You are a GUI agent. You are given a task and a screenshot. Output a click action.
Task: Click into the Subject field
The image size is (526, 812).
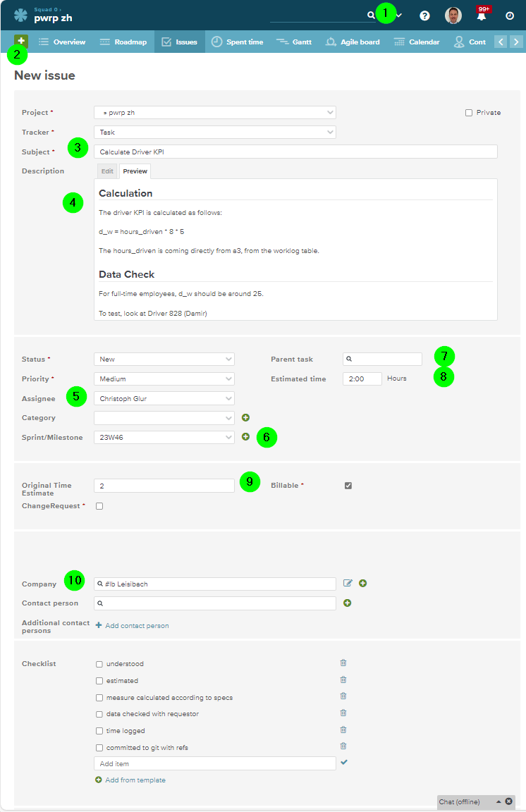click(x=295, y=152)
